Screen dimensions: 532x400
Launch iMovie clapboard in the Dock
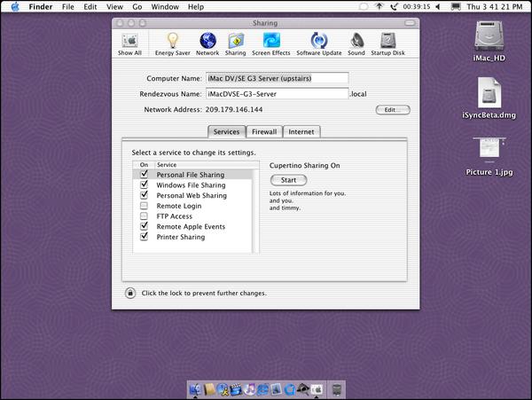coord(236,389)
